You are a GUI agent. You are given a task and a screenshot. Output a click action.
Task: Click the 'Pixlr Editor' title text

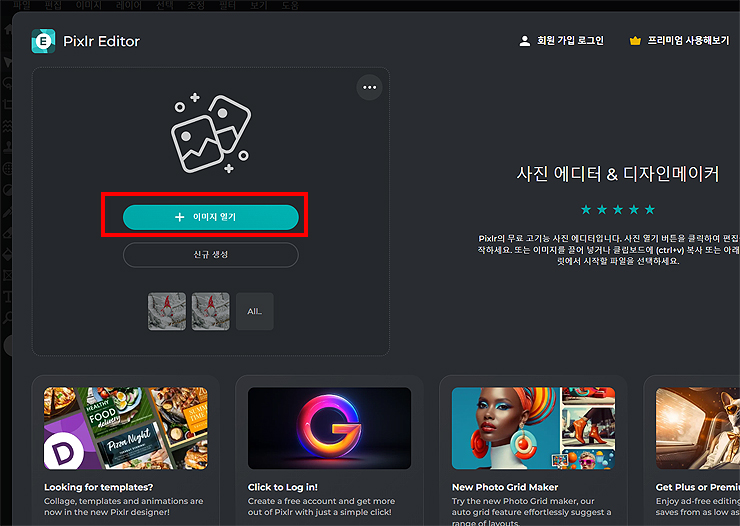point(101,42)
